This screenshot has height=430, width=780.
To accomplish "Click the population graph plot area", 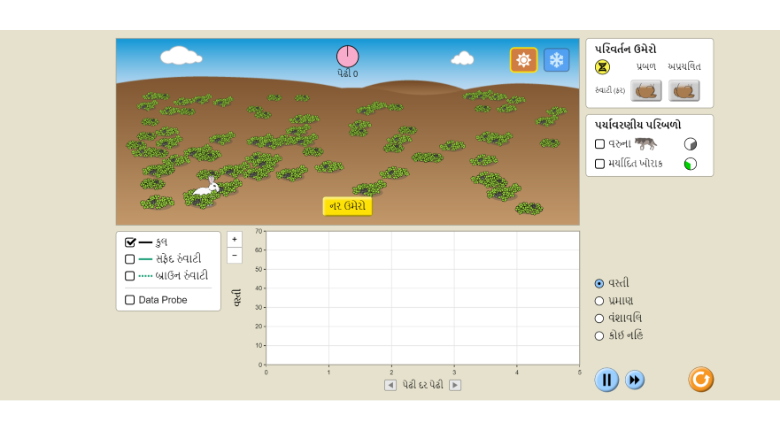I will click(x=423, y=298).
